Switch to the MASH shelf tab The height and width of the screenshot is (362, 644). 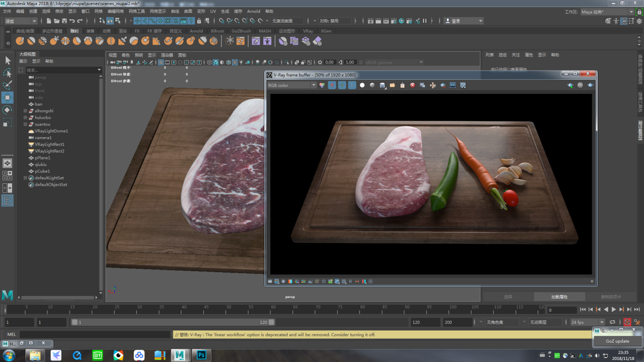[x=265, y=31]
